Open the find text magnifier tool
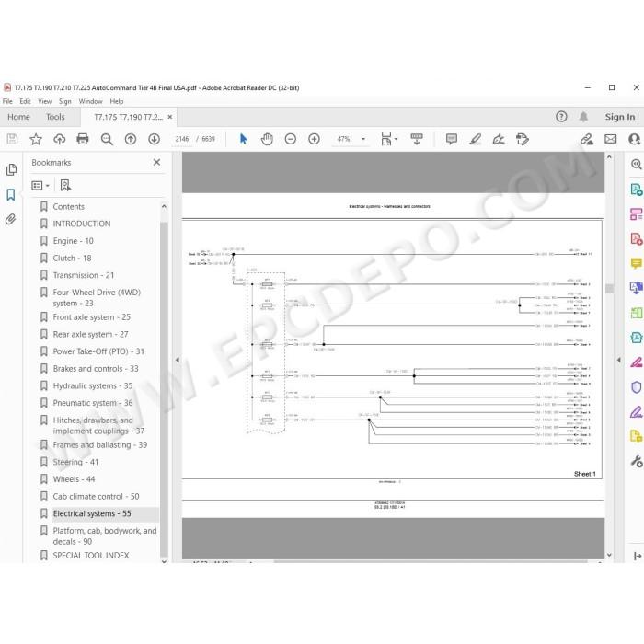The image size is (644, 644). (x=107, y=139)
